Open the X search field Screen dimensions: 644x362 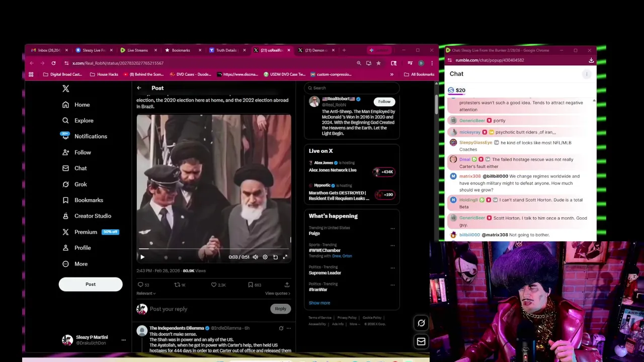[352, 88]
